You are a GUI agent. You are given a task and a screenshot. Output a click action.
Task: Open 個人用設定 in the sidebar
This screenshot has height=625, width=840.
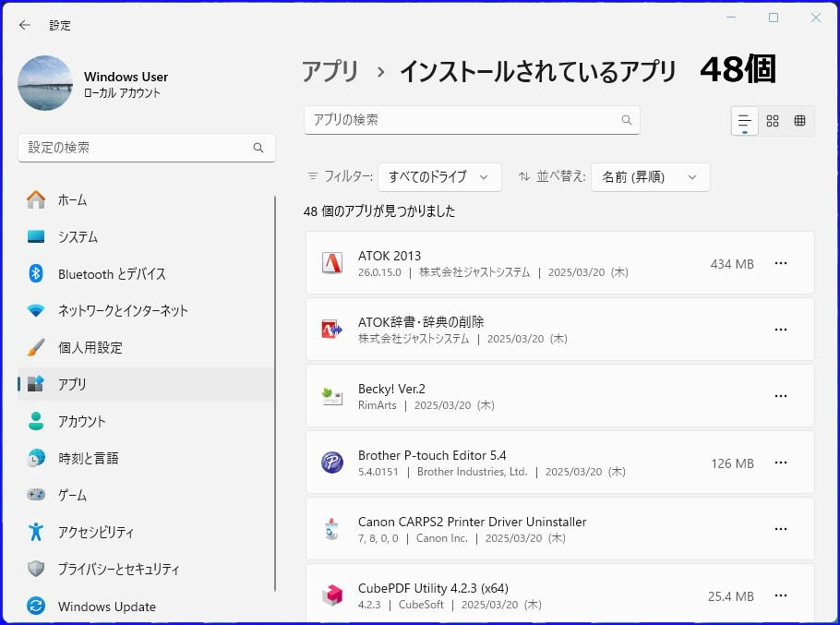[x=146, y=347]
